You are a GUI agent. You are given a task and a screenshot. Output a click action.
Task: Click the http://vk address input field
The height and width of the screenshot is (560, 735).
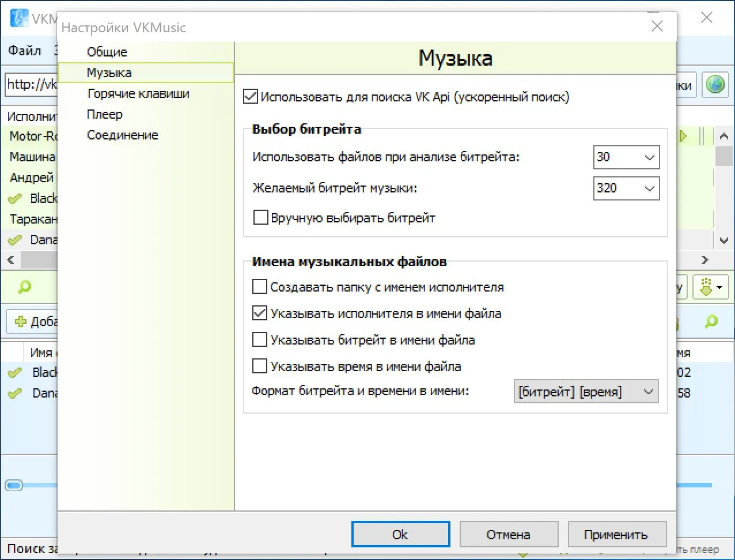point(32,85)
